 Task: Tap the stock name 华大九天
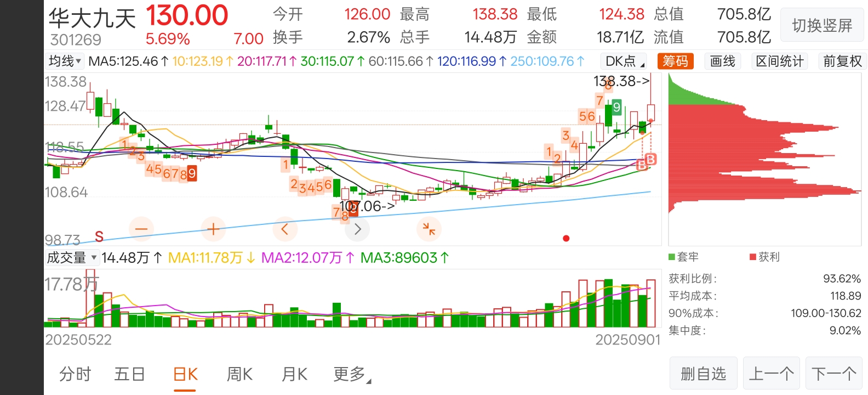click(x=92, y=18)
